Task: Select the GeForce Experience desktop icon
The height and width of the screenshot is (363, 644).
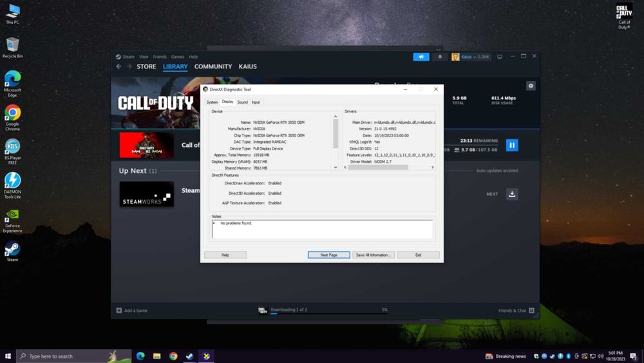Action: tap(12, 221)
